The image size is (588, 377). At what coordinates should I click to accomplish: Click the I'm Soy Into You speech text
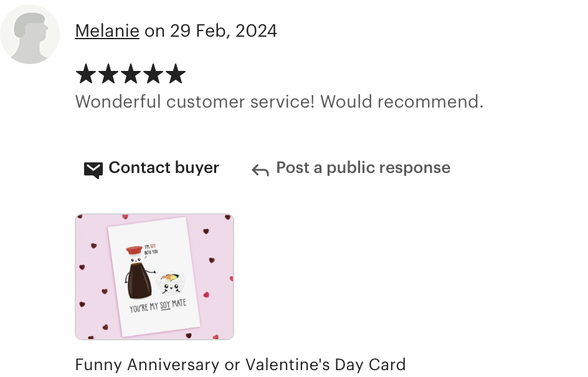point(151,249)
